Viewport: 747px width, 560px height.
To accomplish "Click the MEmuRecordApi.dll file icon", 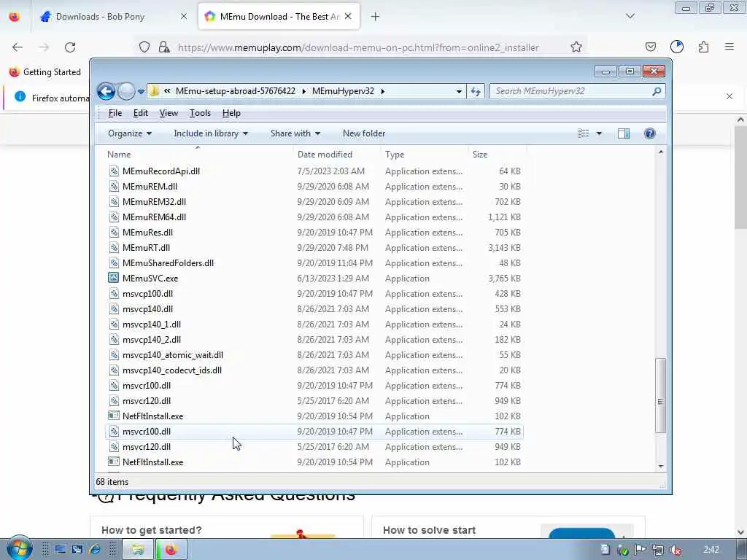I will point(113,171).
